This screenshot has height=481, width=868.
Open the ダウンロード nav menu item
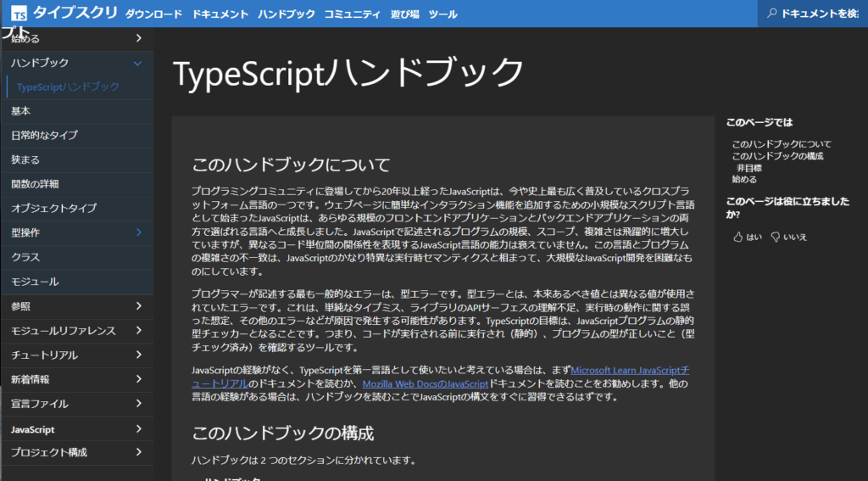[x=153, y=14]
